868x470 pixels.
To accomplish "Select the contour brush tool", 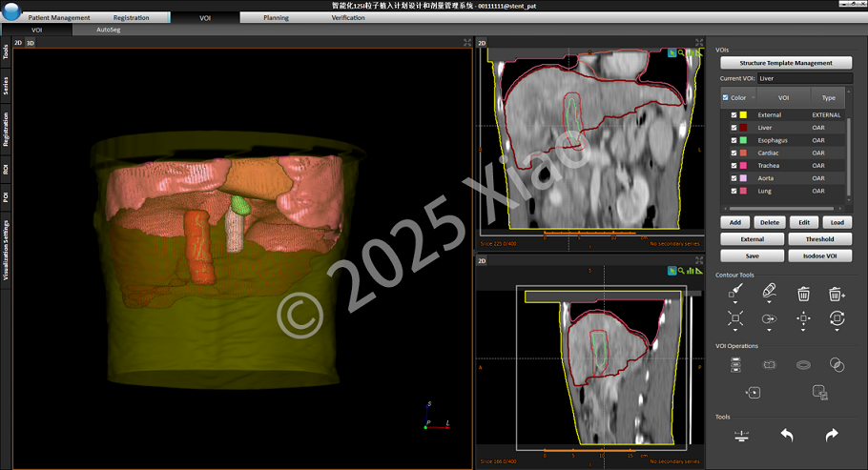I will tap(735, 290).
